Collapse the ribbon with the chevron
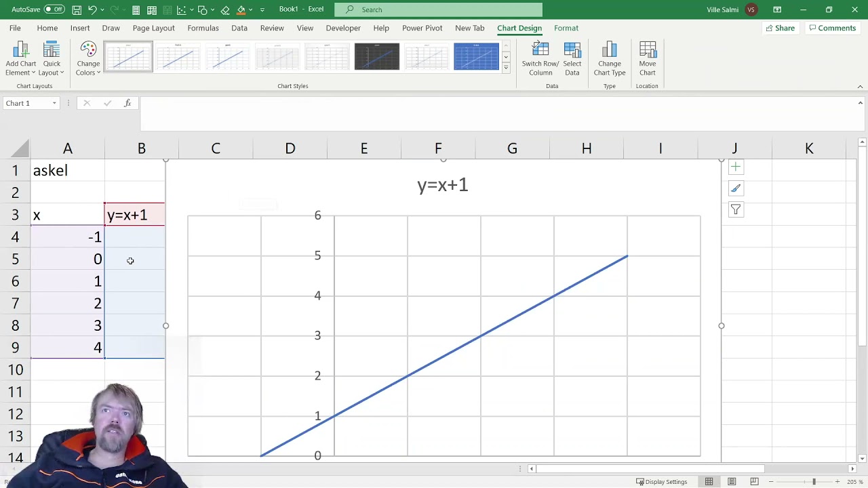The width and height of the screenshot is (868, 488). pyautogui.click(x=860, y=86)
